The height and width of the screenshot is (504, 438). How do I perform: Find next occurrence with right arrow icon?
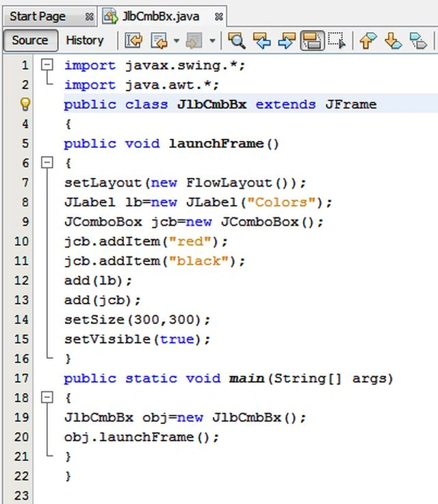point(287,41)
